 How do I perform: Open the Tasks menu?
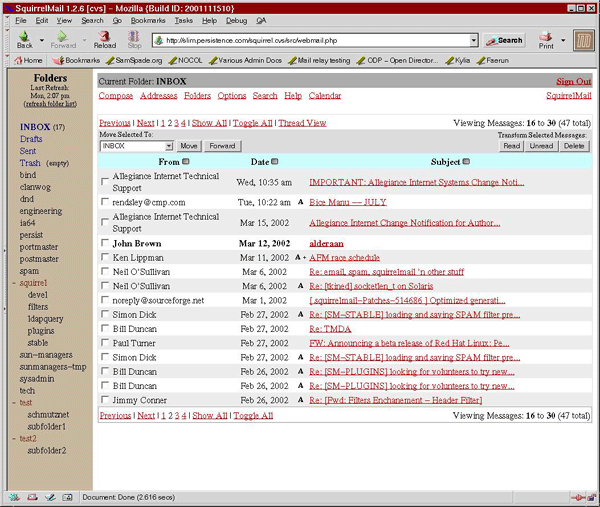click(184, 21)
